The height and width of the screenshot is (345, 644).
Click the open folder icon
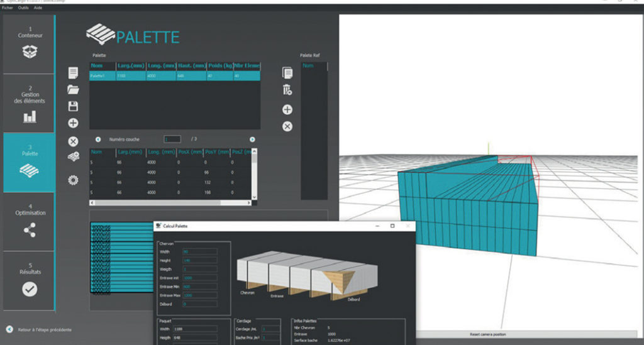pyautogui.click(x=73, y=90)
